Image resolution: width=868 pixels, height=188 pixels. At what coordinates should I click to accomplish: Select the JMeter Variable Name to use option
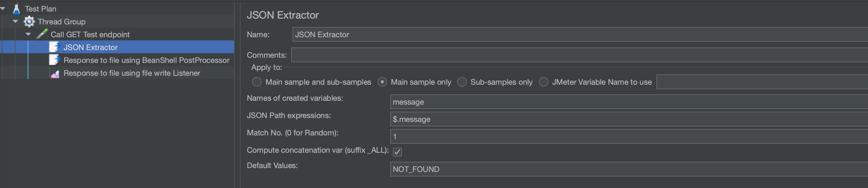(544, 82)
